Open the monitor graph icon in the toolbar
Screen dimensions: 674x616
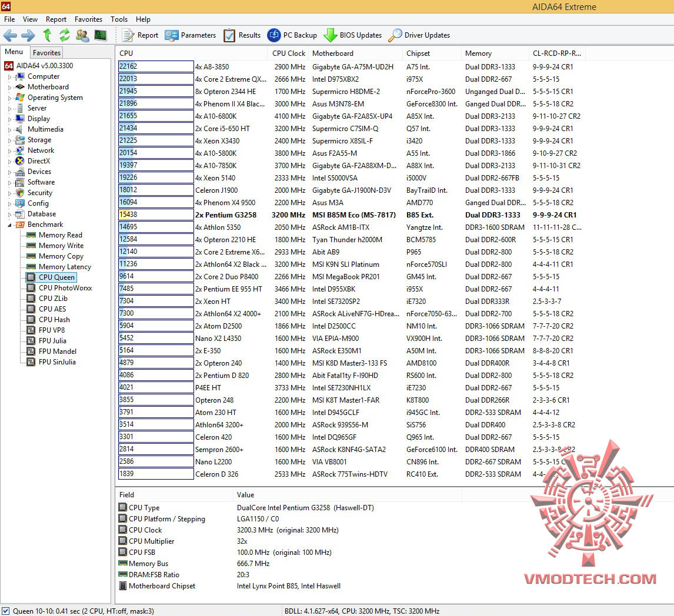(x=101, y=35)
